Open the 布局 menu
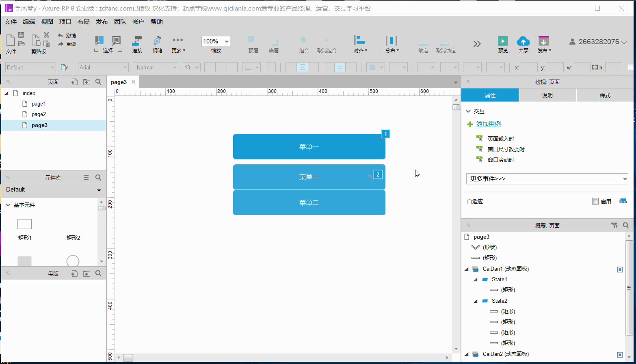Viewport: 636px width, 364px height. click(x=84, y=22)
